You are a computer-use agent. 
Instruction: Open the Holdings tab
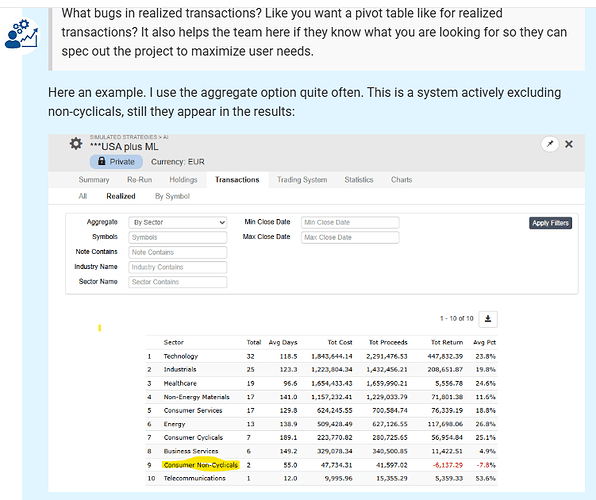pos(183,180)
